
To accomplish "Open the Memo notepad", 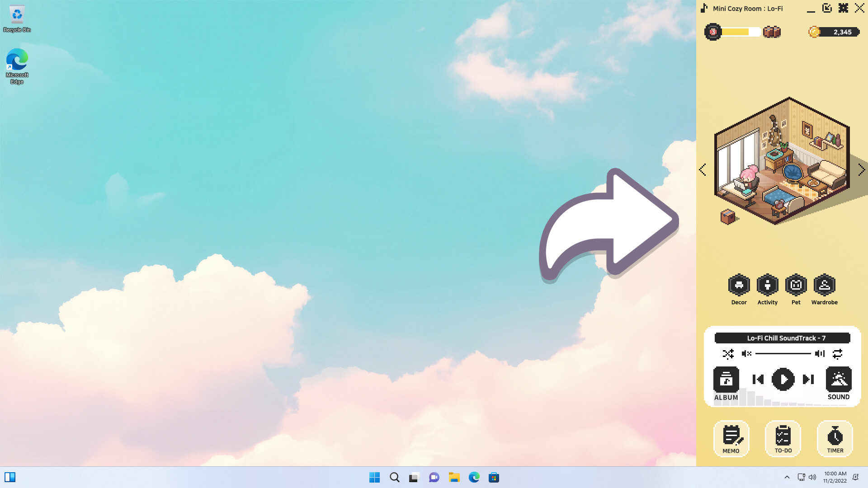I will [731, 437].
